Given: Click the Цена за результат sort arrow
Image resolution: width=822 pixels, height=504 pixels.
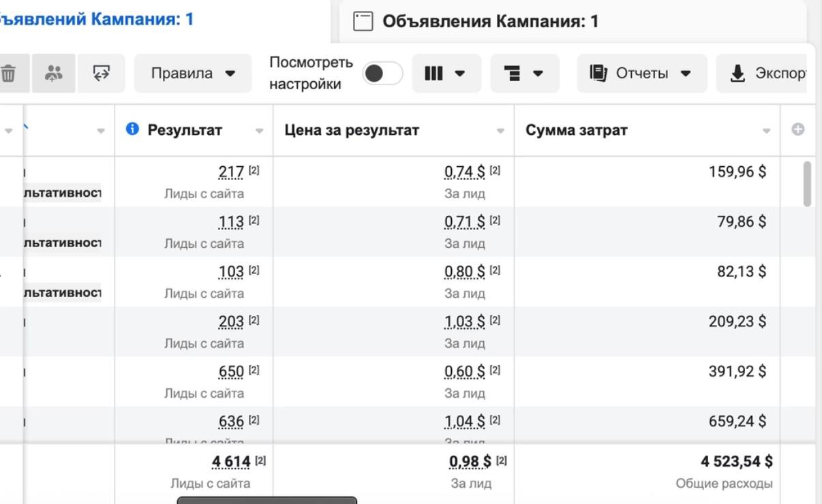Looking at the screenshot, I should 499,129.
